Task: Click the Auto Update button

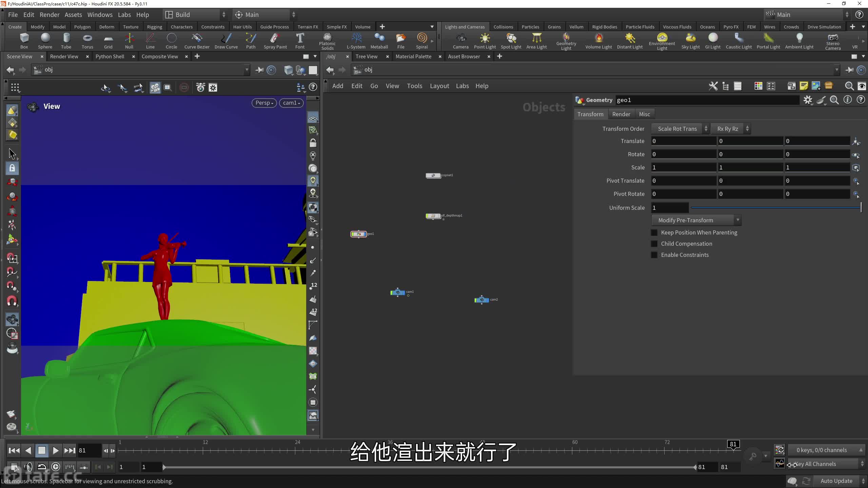Action: tap(836, 481)
